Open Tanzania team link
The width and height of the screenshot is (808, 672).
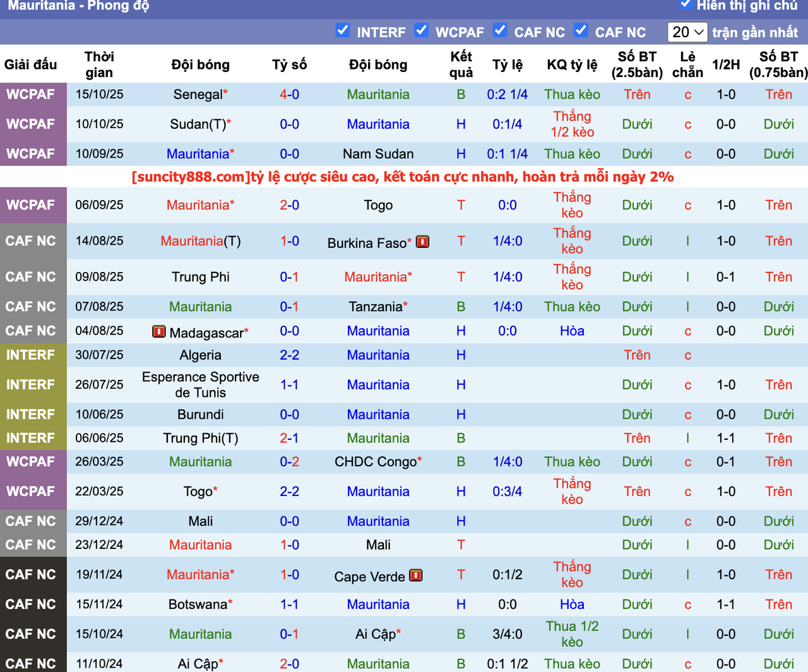(x=376, y=307)
